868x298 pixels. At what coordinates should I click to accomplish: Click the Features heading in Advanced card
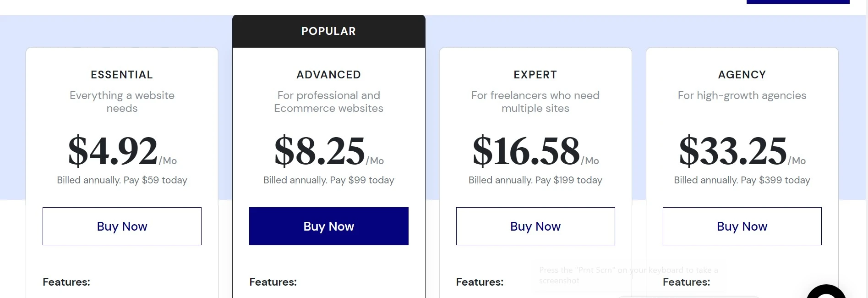click(273, 282)
